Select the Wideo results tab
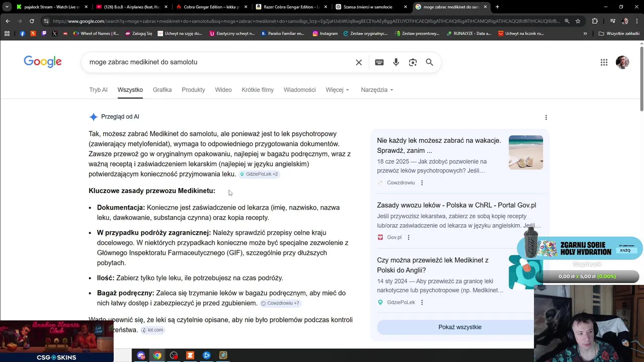Image resolution: width=644 pixels, height=362 pixels. pyautogui.click(x=223, y=90)
